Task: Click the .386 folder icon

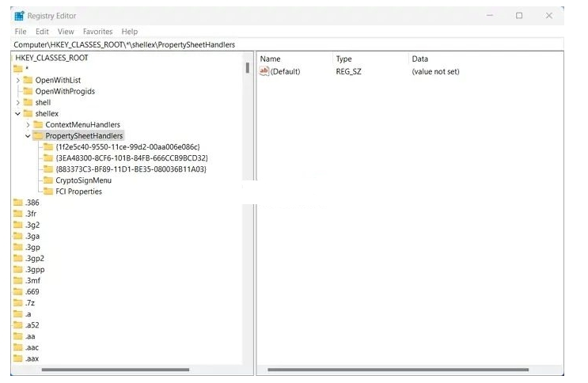Action: [x=18, y=203]
